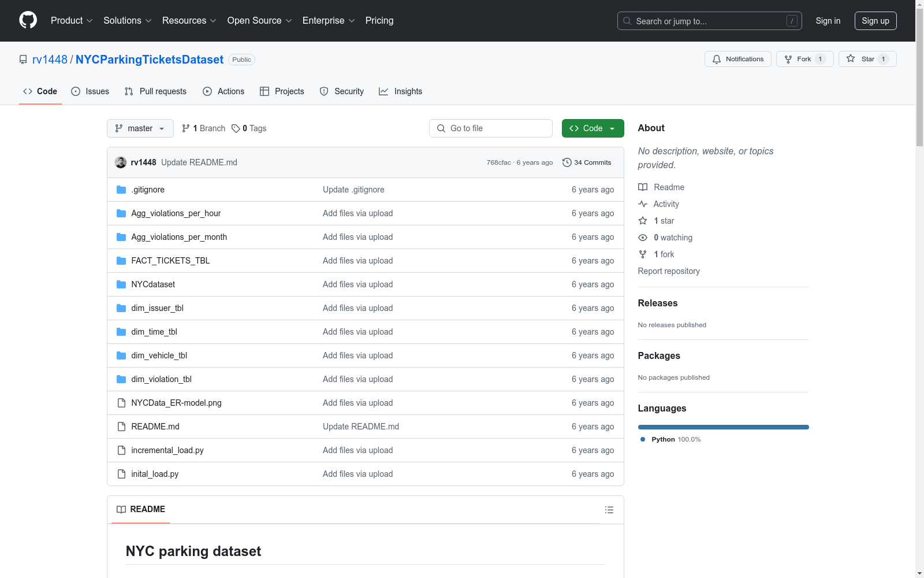Image resolution: width=924 pixels, height=578 pixels.
Task: Click the Python language bar
Action: click(724, 427)
